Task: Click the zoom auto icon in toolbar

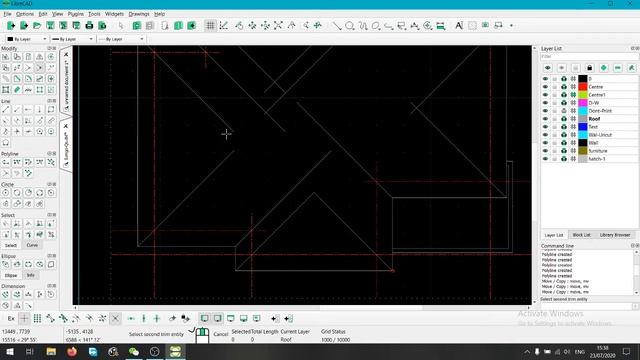Action: (x=278, y=26)
